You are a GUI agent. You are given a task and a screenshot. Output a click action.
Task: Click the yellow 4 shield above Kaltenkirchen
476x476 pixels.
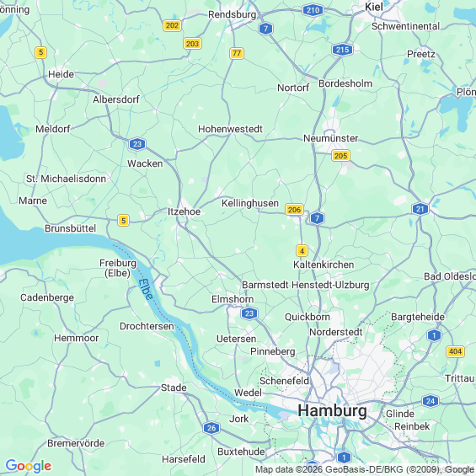click(x=302, y=251)
